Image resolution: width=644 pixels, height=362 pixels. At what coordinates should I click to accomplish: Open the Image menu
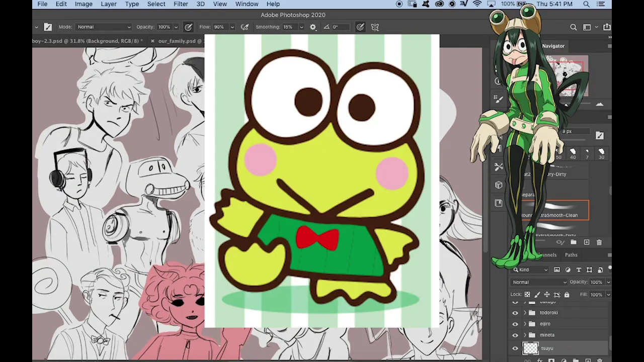84,4
